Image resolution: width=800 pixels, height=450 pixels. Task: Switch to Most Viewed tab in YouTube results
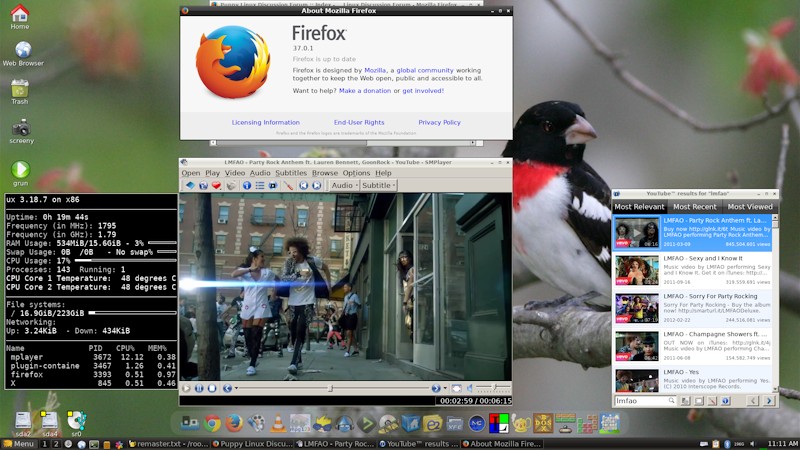[x=749, y=207]
